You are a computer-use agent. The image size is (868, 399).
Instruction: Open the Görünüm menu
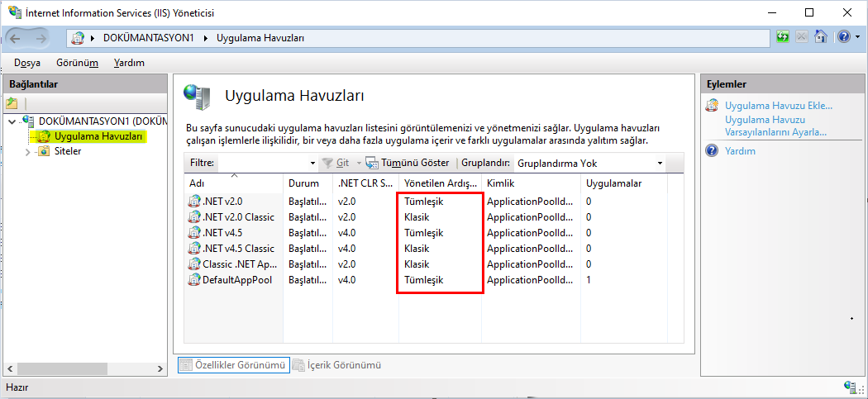point(77,63)
